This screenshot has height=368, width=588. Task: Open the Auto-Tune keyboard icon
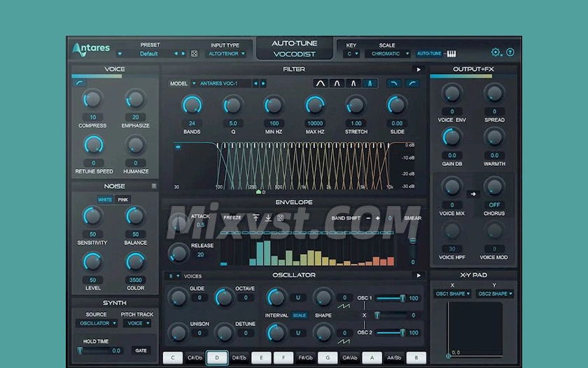[x=451, y=53]
